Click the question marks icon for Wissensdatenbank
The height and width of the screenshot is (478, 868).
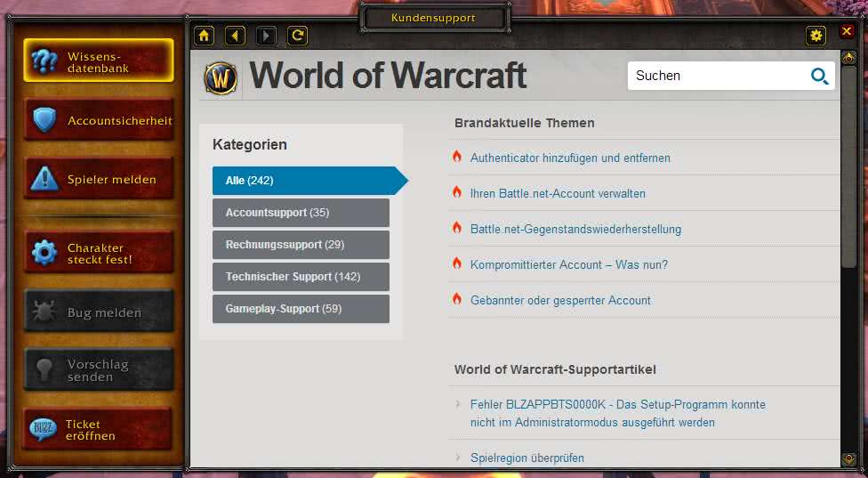pos(44,61)
